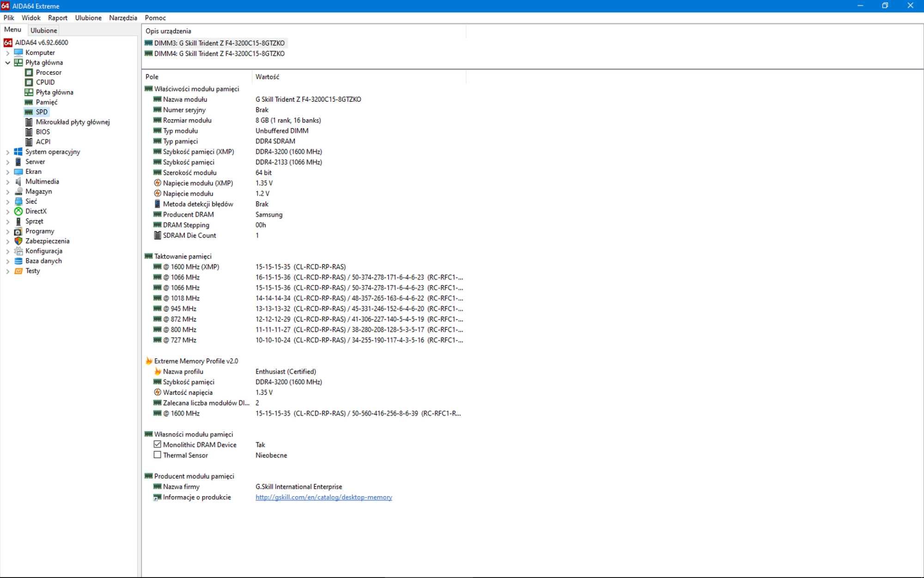This screenshot has width=924, height=578.
Task: Collapse the Płyta główna tree node
Action: click(7, 62)
